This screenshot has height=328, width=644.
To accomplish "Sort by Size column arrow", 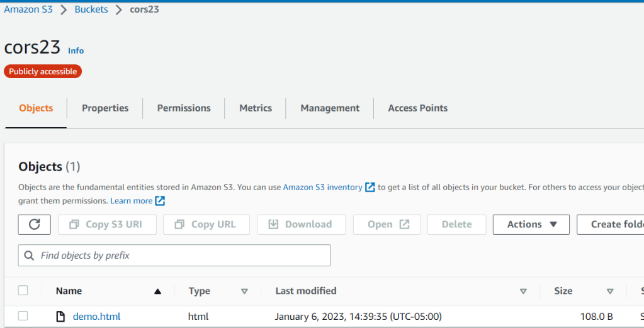I will pyautogui.click(x=610, y=291).
